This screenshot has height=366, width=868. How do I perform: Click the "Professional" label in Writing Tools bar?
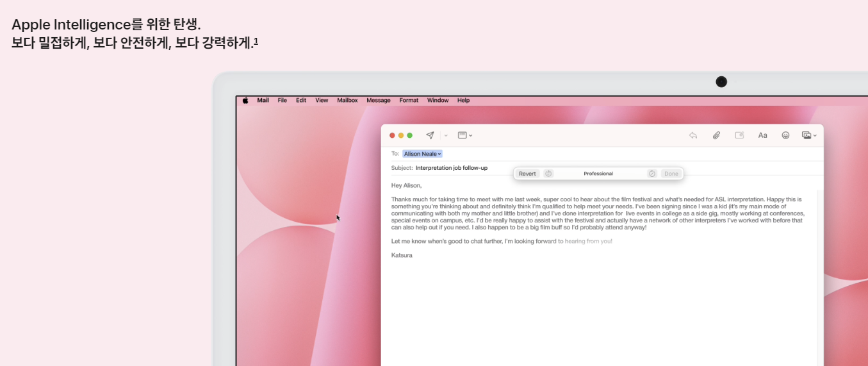pyautogui.click(x=598, y=174)
